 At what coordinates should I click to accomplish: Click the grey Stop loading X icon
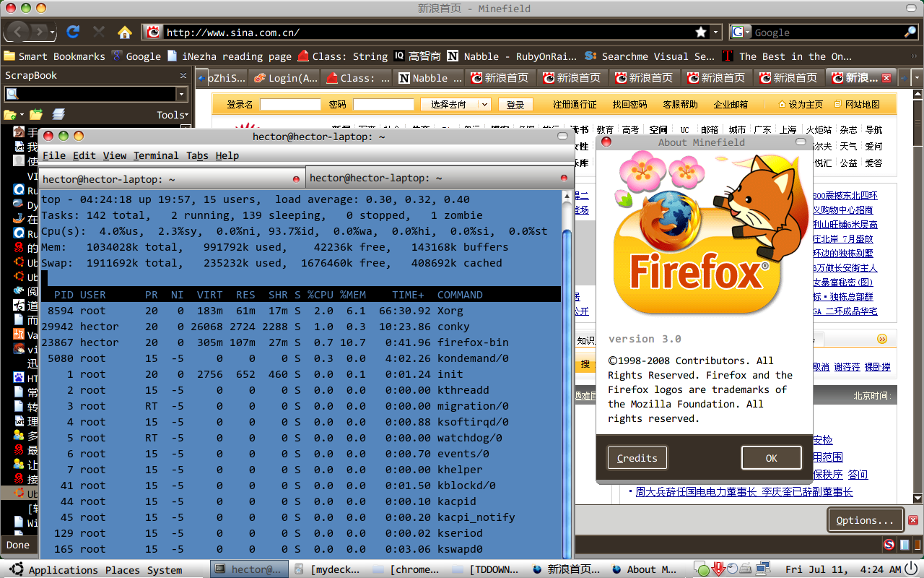coord(99,32)
